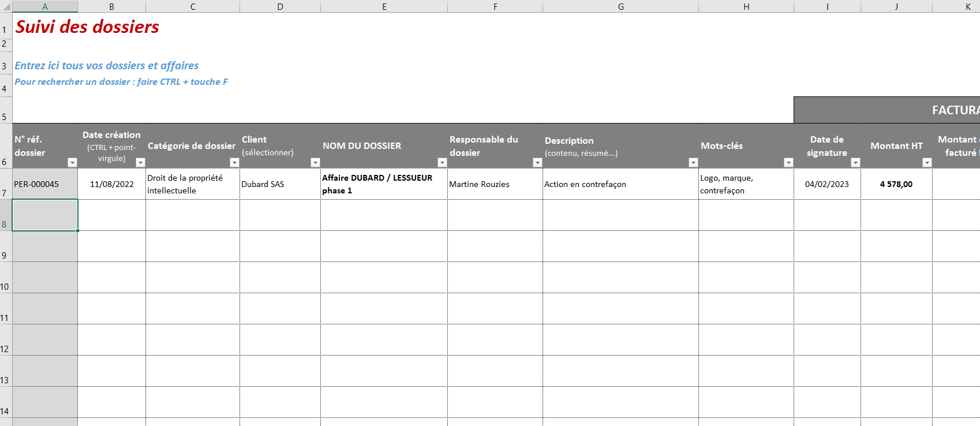Open the NOM DU DOSSIER filter dropdown
The width and height of the screenshot is (980, 426).
coord(442,163)
